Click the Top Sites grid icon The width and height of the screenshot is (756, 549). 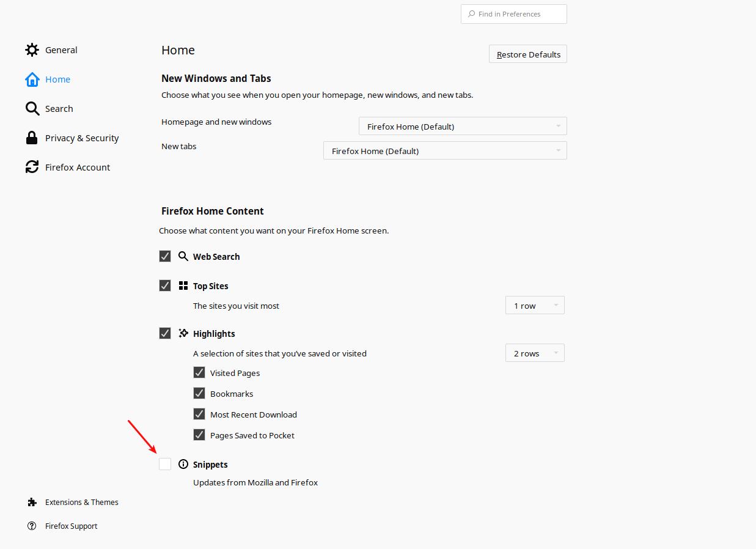[x=183, y=286]
